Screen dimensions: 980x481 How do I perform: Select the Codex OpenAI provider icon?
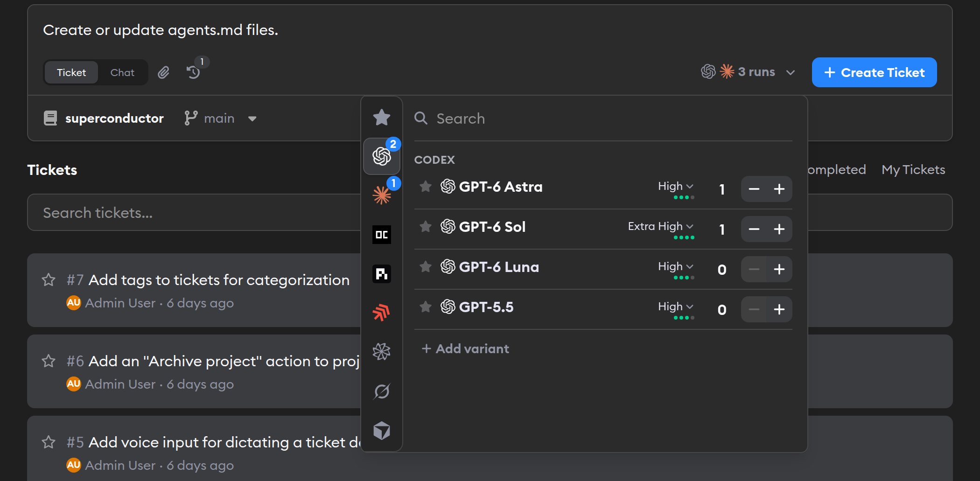382,156
